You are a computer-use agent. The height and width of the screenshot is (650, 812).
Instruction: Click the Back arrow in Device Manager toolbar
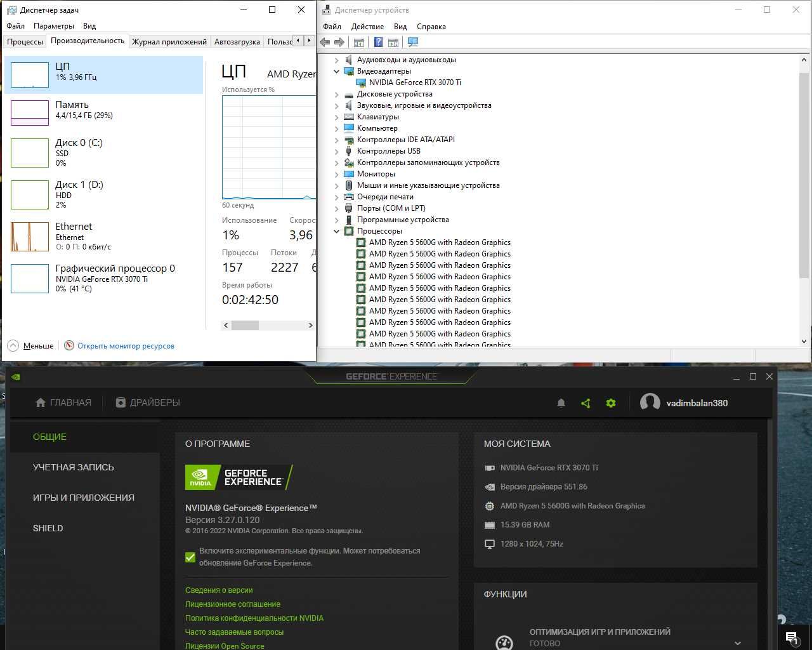(325, 42)
